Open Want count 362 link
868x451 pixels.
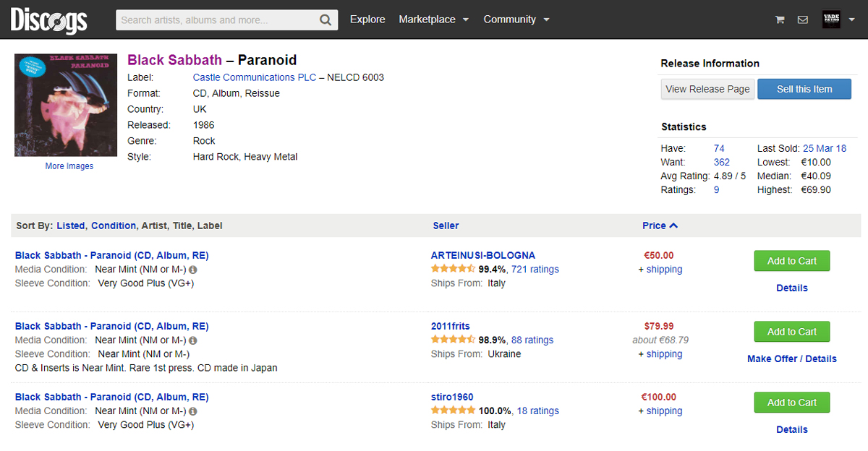[x=722, y=162]
